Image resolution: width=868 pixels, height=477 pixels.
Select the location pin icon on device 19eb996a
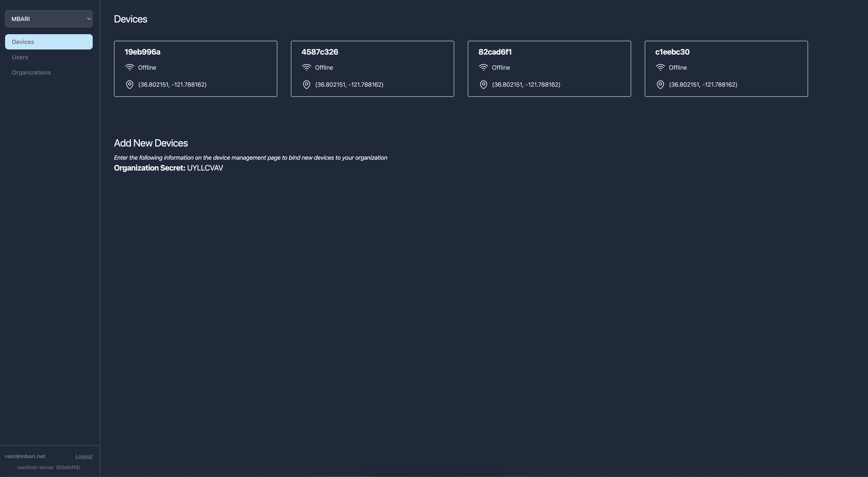click(x=130, y=85)
